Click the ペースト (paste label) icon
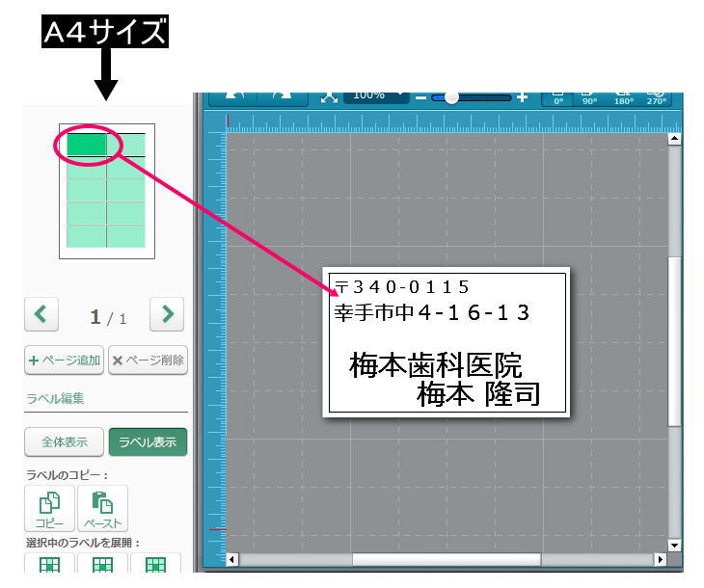The height and width of the screenshot is (588, 704). pos(102,508)
